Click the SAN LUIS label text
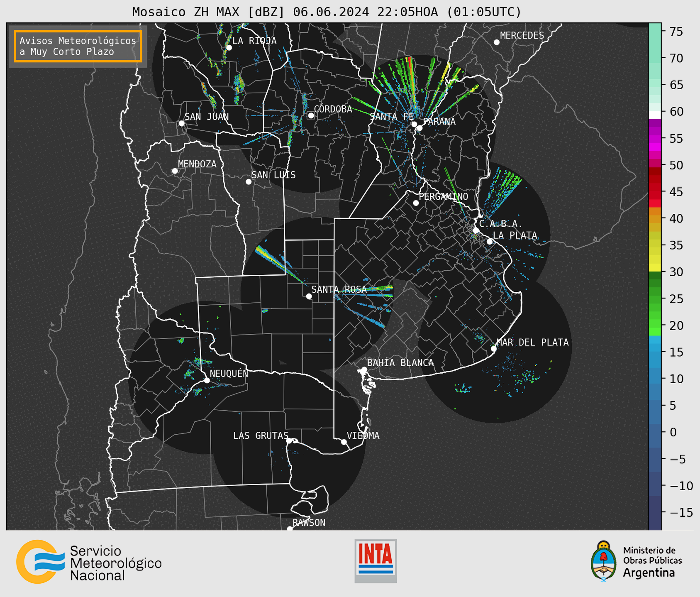 (274, 175)
